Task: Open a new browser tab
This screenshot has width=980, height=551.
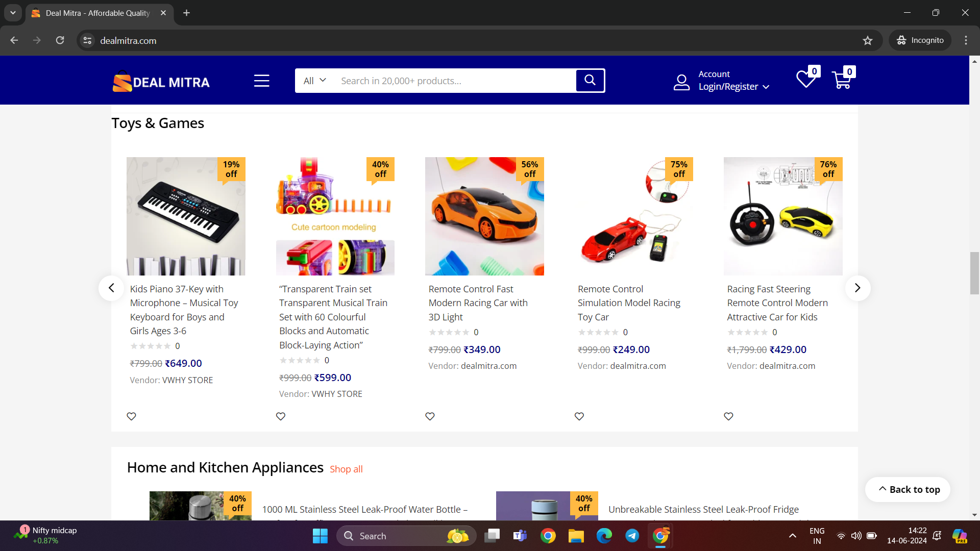Action: [x=187, y=13]
